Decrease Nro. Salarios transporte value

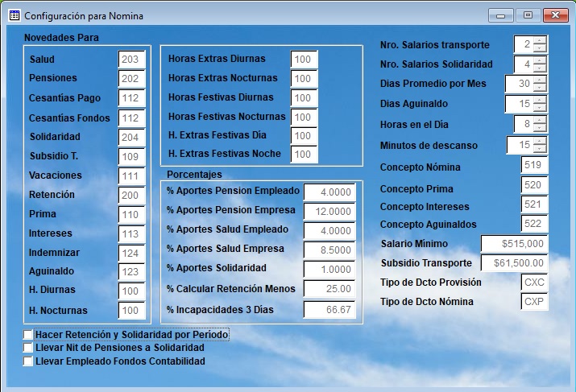[540, 48]
